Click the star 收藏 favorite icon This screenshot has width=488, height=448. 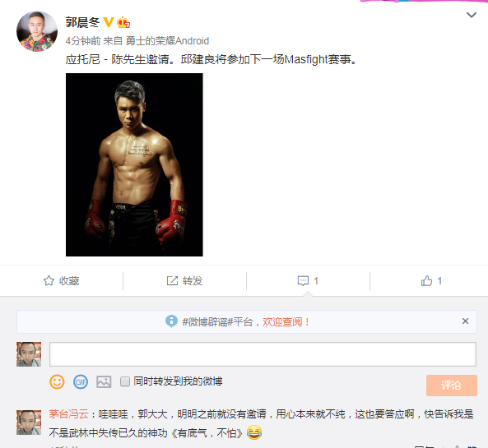coord(49,281)
